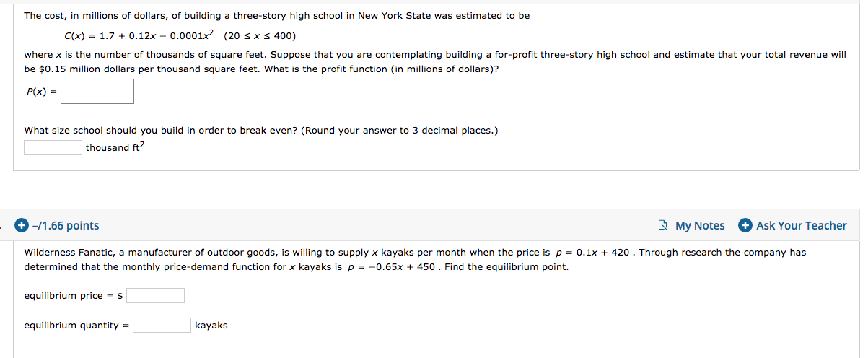The width and height of the screenshot is (868, 358).
Task: Click the domain restriction (20 ≤ x ≤ 400)
Action: pyautogui.click(x=260, y=35)
